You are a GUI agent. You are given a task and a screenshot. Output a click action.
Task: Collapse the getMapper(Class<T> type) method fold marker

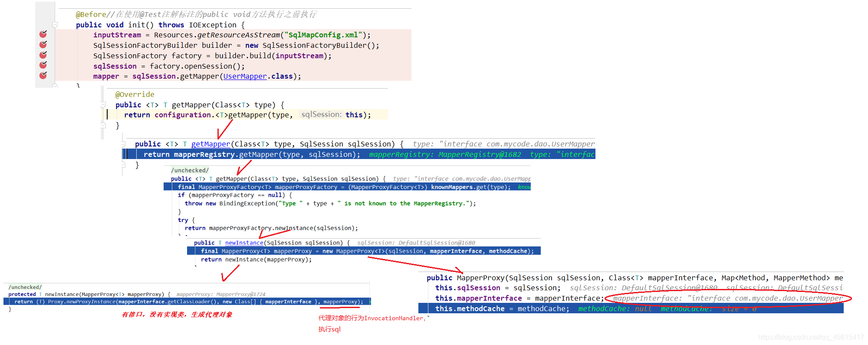[x=103, y=105]
